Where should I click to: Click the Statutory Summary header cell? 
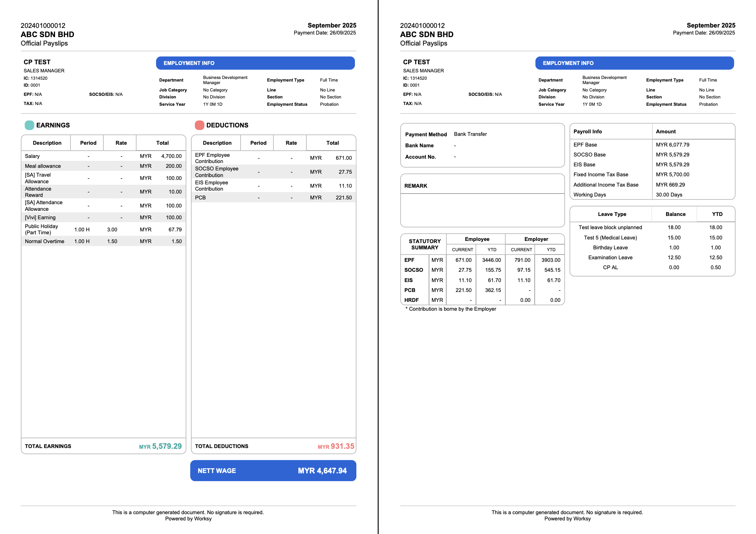coord(424,244)
